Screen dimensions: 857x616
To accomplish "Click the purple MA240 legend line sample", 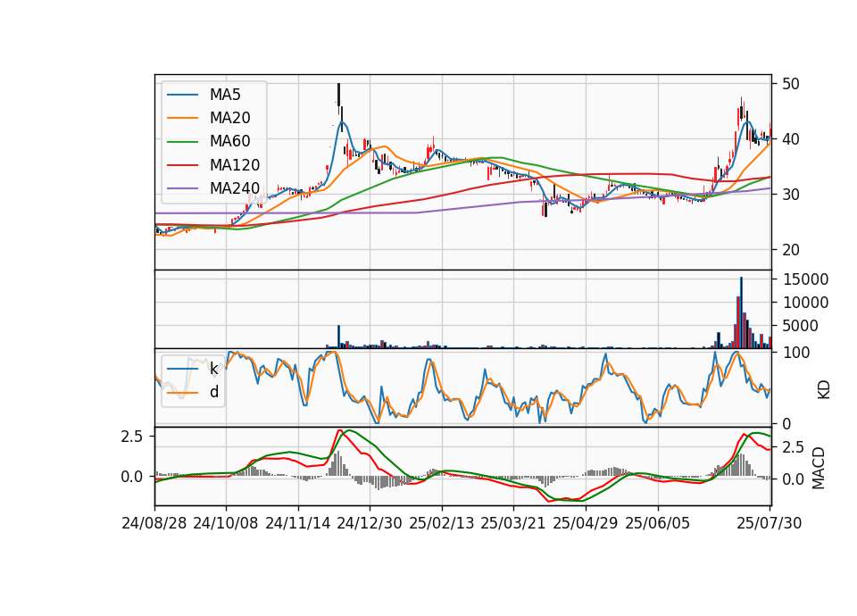I will click(182, 188).
